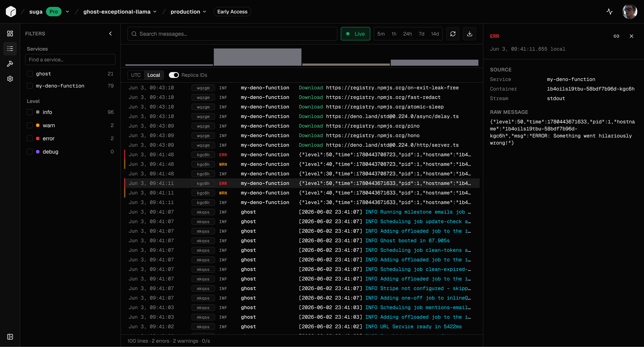Select the 5m time range
This screenshot has width=644, height=347.
(x=381, y=34)
